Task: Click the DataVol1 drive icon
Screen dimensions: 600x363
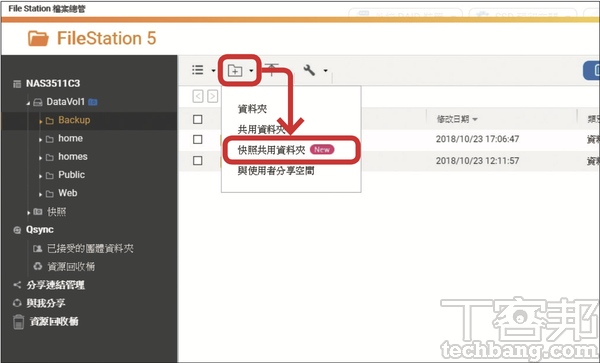Action: coord(38,102)
